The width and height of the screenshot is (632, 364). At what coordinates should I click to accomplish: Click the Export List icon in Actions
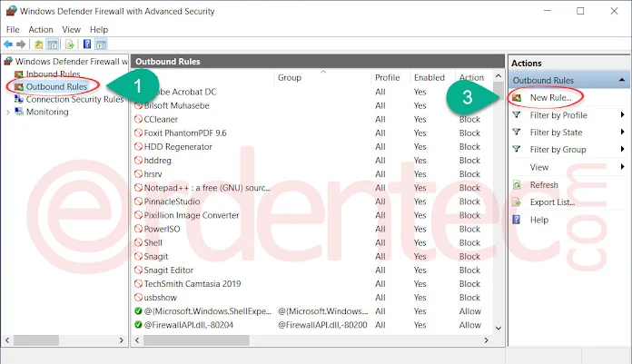(x=517, y=202)
